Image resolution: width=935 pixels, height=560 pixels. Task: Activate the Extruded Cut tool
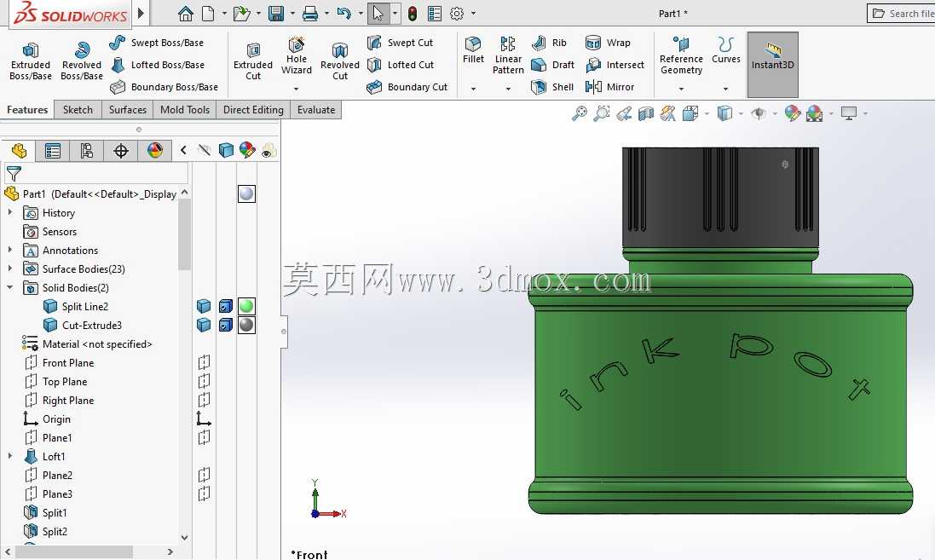[253, 61]
